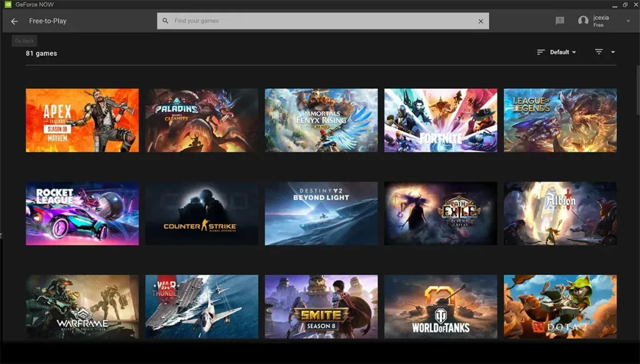640x364 pixels.
Task: Open the Rocket League game tile
Action: point(82,214)
